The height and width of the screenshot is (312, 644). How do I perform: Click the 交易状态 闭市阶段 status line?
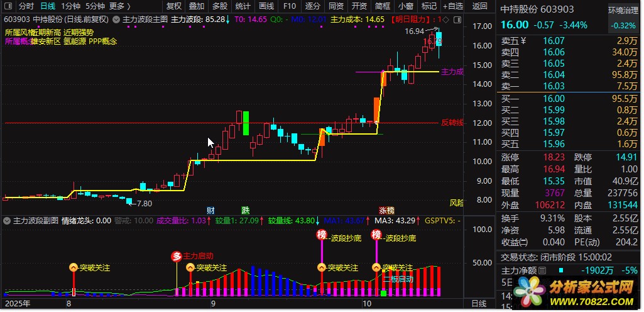coord(556,257)
